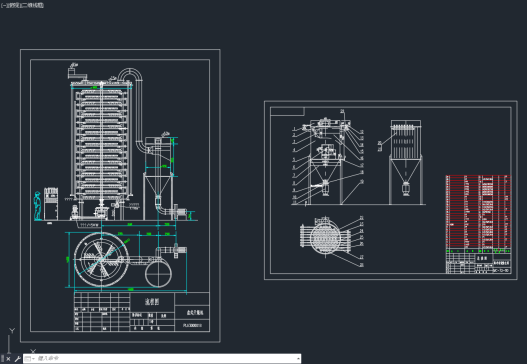Select the human figure in the left drawing
The width and height of the screenshot is (527, 364).
click(x=38, y=206)
